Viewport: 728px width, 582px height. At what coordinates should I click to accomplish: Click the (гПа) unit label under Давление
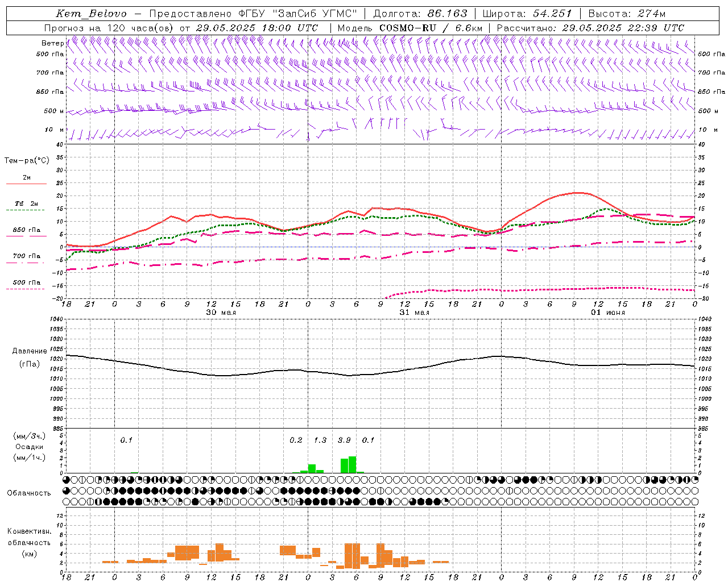pyautogui.click(x=30, y=364)
